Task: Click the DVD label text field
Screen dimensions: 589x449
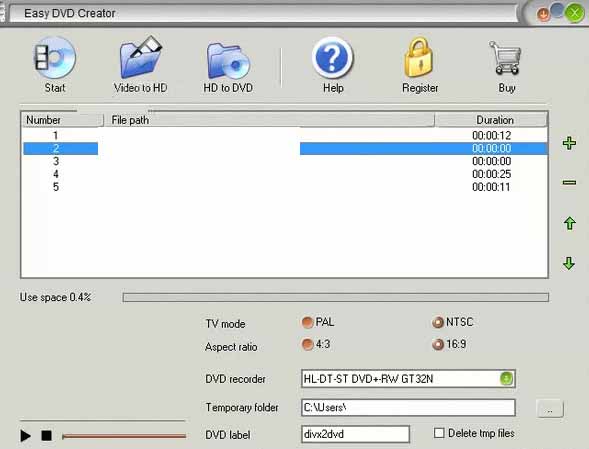Action: tap(355, 434)
